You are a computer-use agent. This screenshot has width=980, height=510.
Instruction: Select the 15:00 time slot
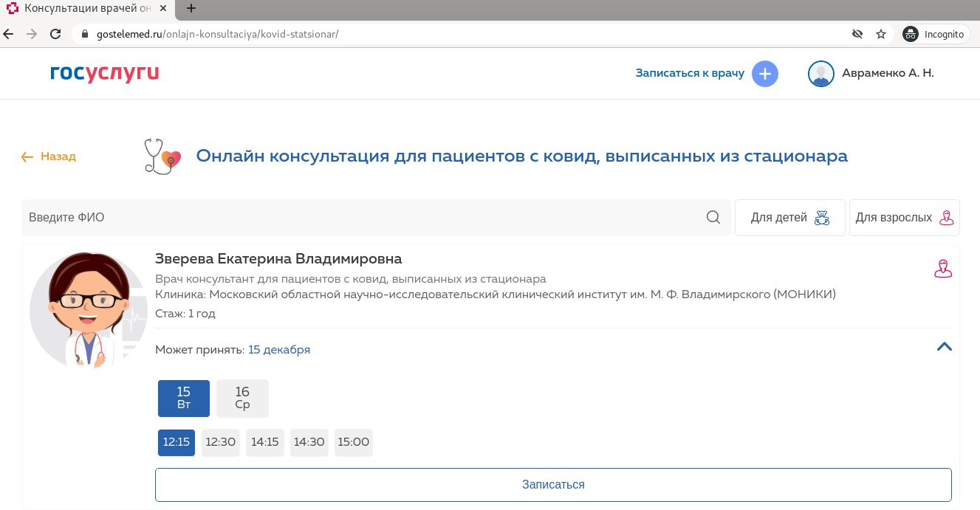353,442
